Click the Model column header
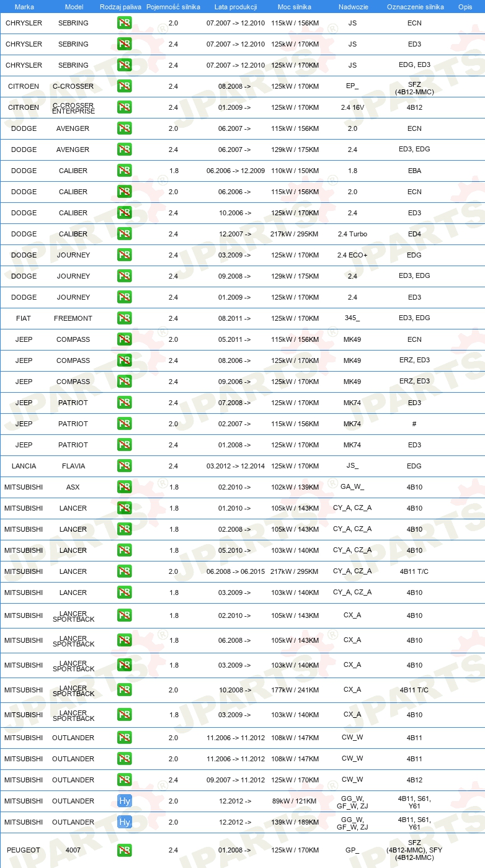Viewport: 485px width, 868px height. click(x=74, y=6)
